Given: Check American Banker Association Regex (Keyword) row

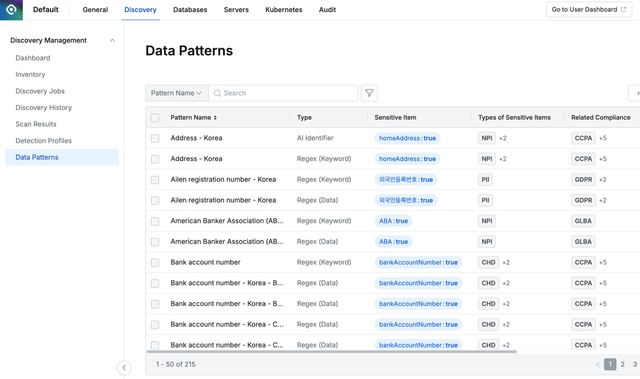Looking at the screenshot, I should (x=155, y=221).
